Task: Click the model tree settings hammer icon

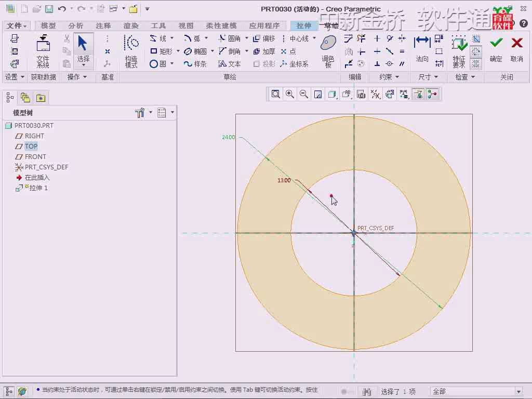Action: tap(139, 113)
